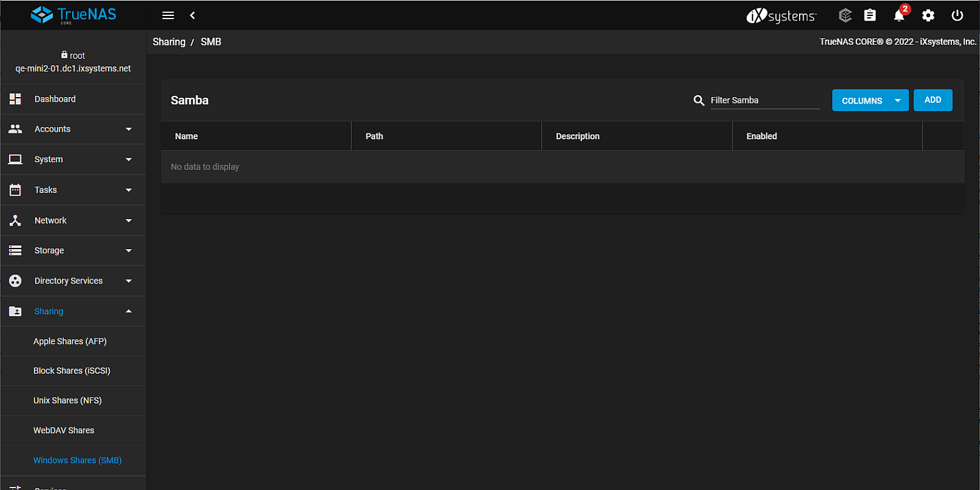Image resolution: width=980 pixels, height=490 pixels.
Task: Open the Dashboard from sidebar
Action: (x=55, y=99)
